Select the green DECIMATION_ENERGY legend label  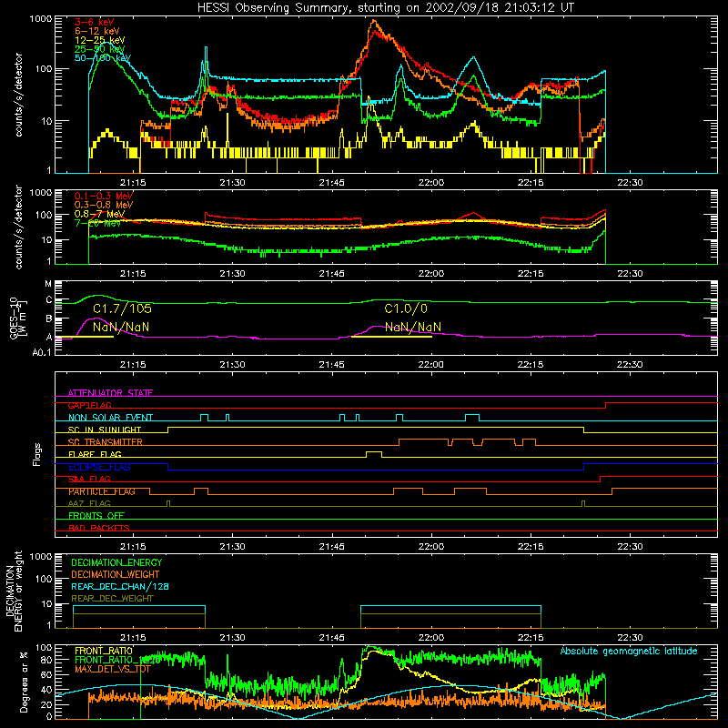(116, 562)
